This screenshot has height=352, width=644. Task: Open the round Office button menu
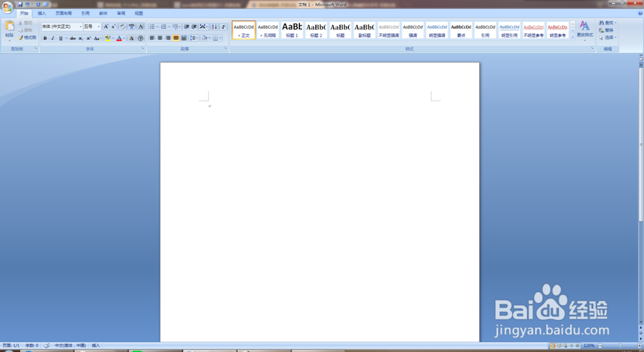[x=7, y=7]
